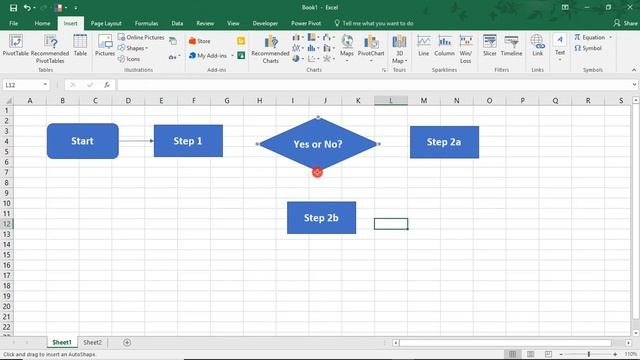Select the Start rounded rectangle shape
Viewport: 640px width, 360px height.
pos(83,141)
